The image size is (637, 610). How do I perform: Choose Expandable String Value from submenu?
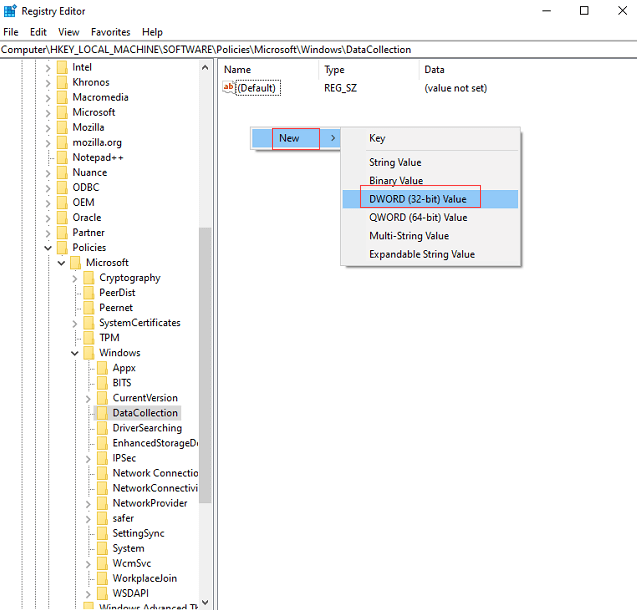(x=430, y=254)
